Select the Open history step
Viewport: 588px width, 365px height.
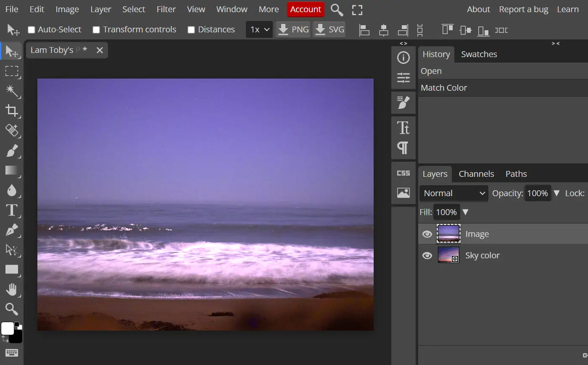click(503, 71)
